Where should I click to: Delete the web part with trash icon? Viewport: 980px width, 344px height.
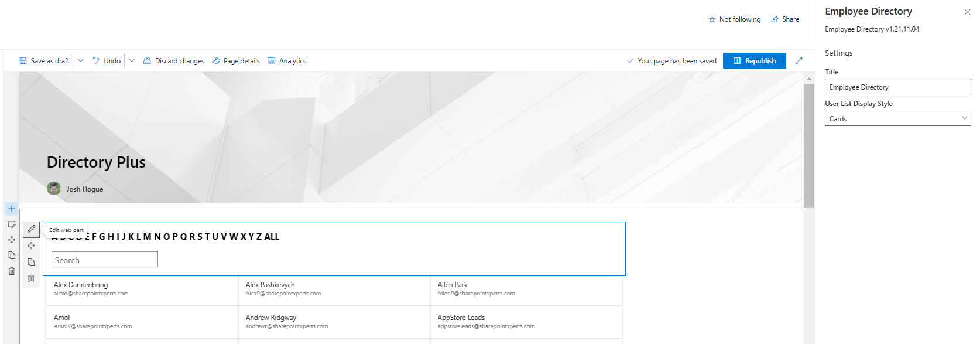point(31,278)
